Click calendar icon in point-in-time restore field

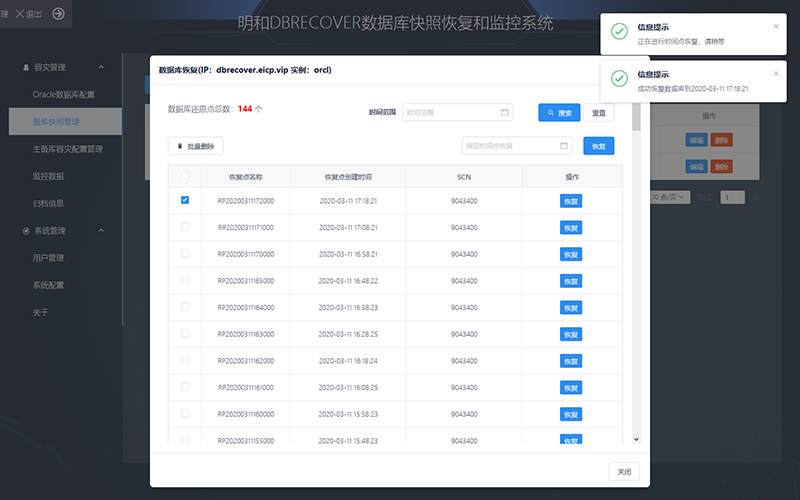(x=564, y=146)
